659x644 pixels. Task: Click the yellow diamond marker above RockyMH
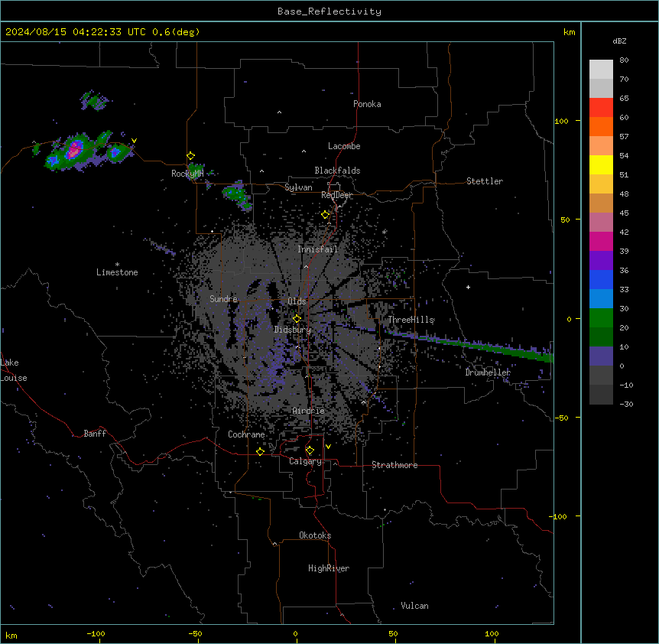tap(191, 156)
